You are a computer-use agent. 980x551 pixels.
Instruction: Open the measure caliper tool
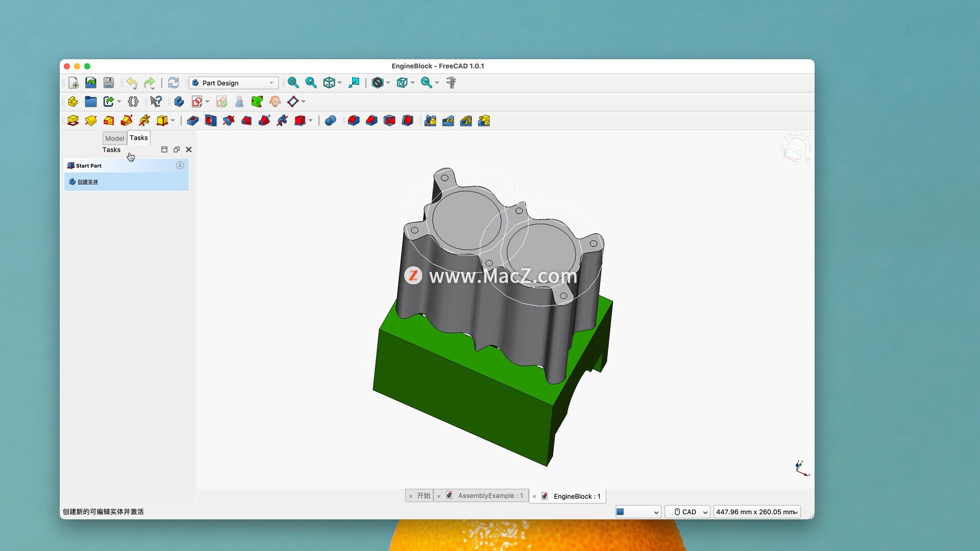[451, 83]
